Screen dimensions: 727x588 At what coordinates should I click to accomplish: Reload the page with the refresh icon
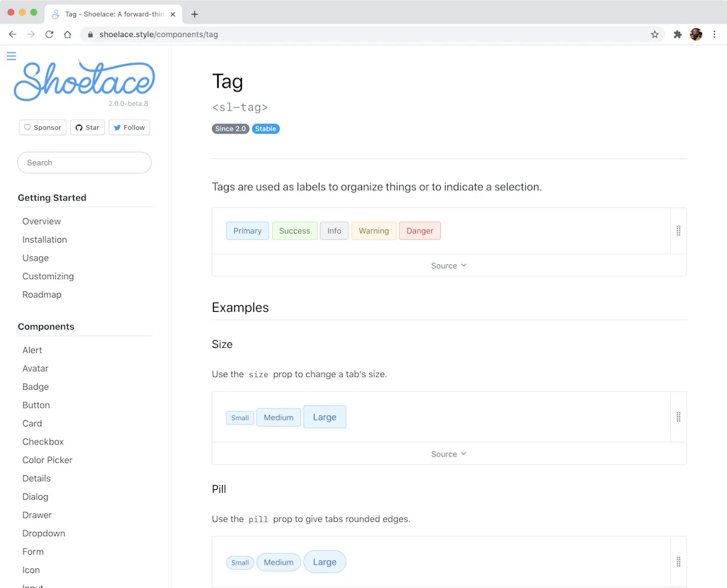tap(48, 33)
